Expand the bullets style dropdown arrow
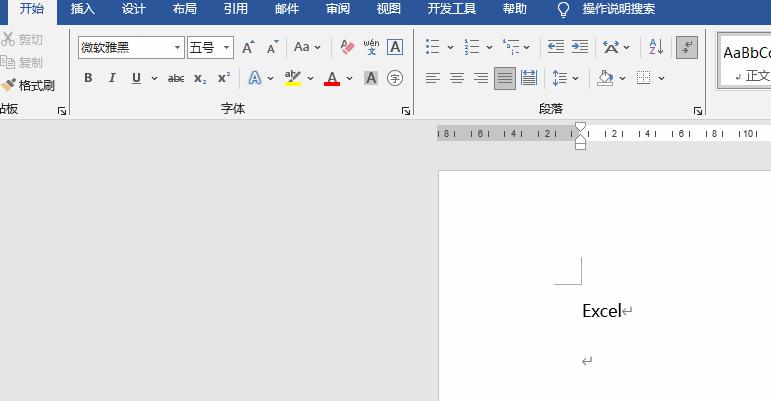Screen dimensions: 771x401 [x=450, y=48]
